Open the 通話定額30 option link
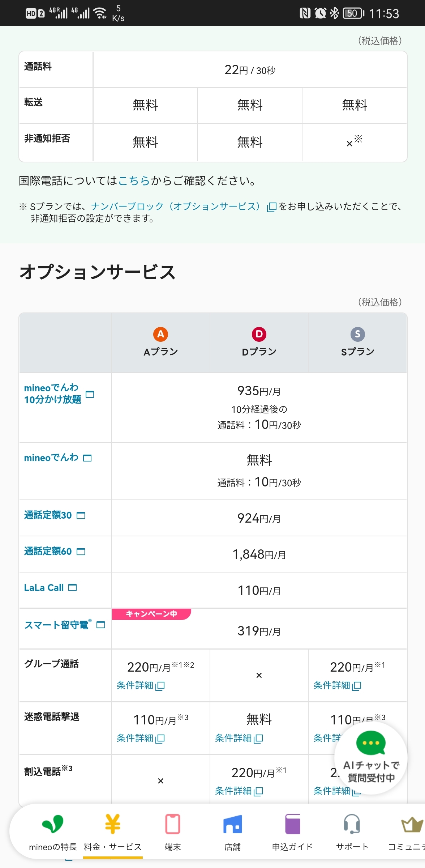The width and height of the screenshot is (425, 868). point(48,515)
